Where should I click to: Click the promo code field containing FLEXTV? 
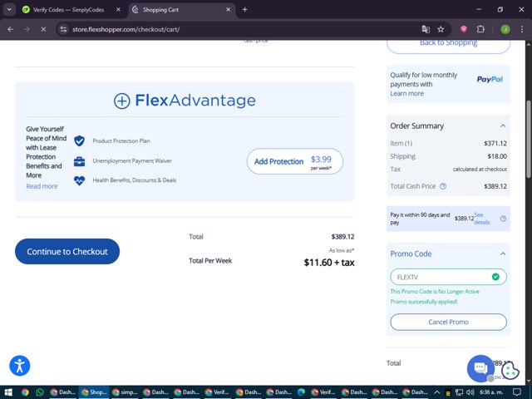click(448, 277)
